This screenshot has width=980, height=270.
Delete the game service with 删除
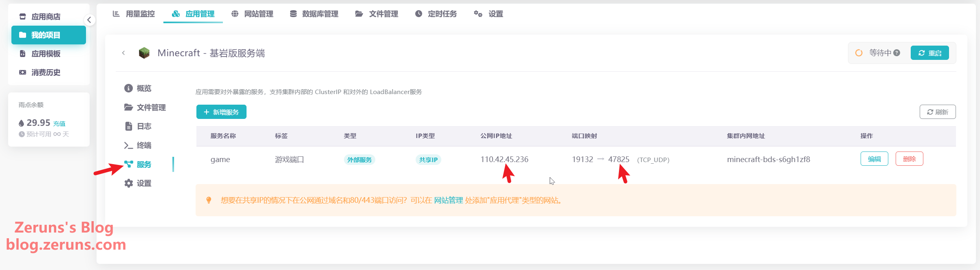(909, 159)
